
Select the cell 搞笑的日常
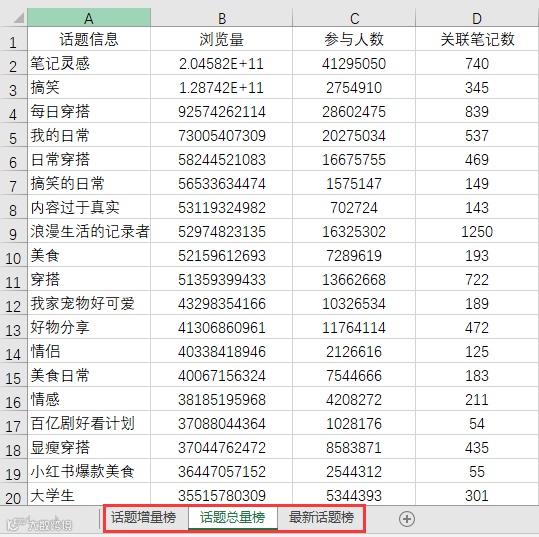click(x=89, y=183)
